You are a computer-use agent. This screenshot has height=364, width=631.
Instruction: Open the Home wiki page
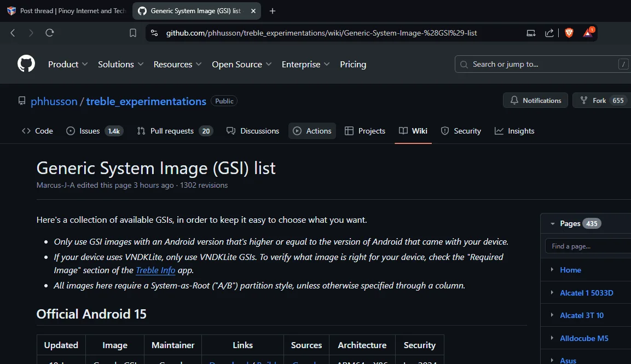(x=570, y=270)
